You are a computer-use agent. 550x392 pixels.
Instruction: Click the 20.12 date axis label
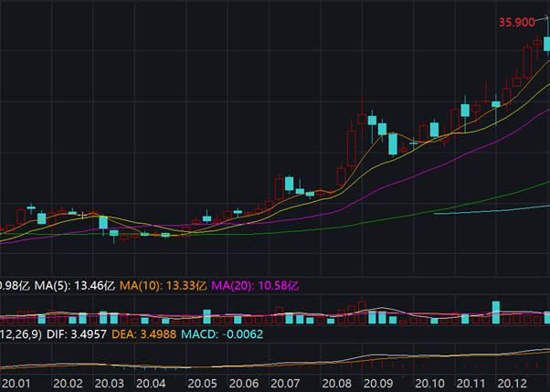(x=513, y=383)
